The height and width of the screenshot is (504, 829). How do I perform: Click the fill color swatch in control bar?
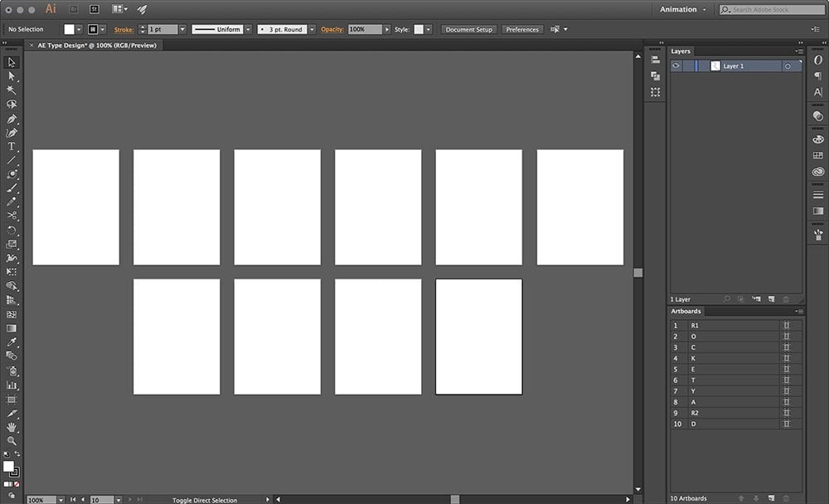point(70,29)
